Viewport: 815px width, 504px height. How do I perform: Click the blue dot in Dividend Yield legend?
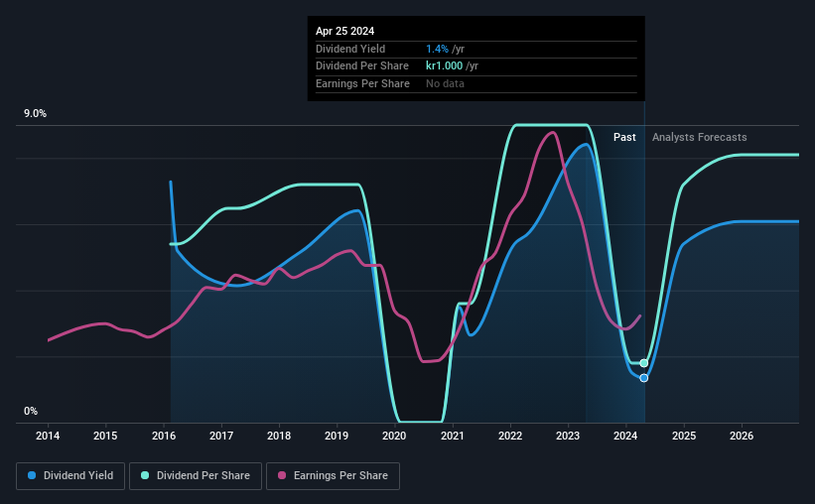click(x=32, y=475)
